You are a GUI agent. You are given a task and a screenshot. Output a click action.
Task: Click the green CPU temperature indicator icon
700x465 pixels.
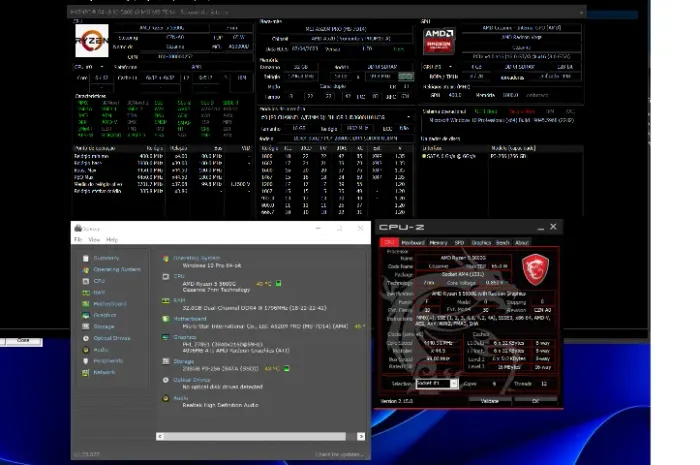tap(279, 283)
